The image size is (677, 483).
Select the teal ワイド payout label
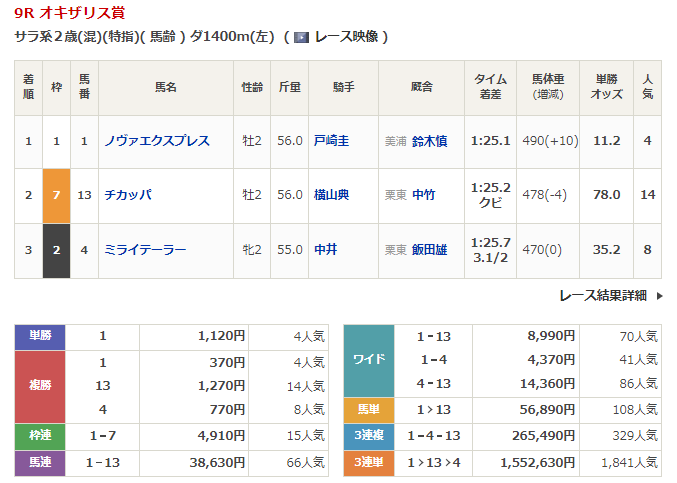(x=369, y=359)
